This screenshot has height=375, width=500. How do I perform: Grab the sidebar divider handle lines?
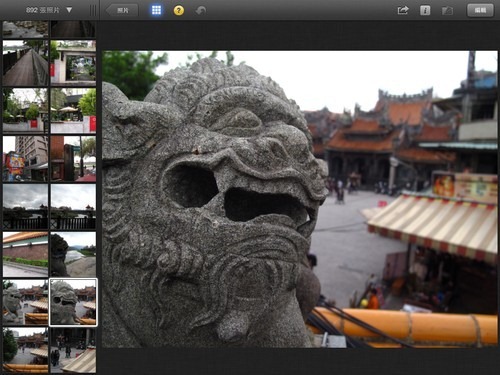click(x=93, y=11)
